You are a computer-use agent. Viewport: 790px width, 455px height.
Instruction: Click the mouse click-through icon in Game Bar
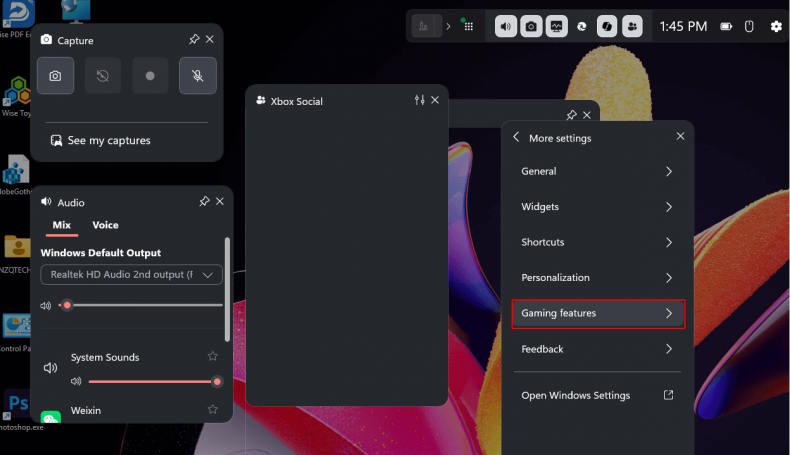pos(749,26)
